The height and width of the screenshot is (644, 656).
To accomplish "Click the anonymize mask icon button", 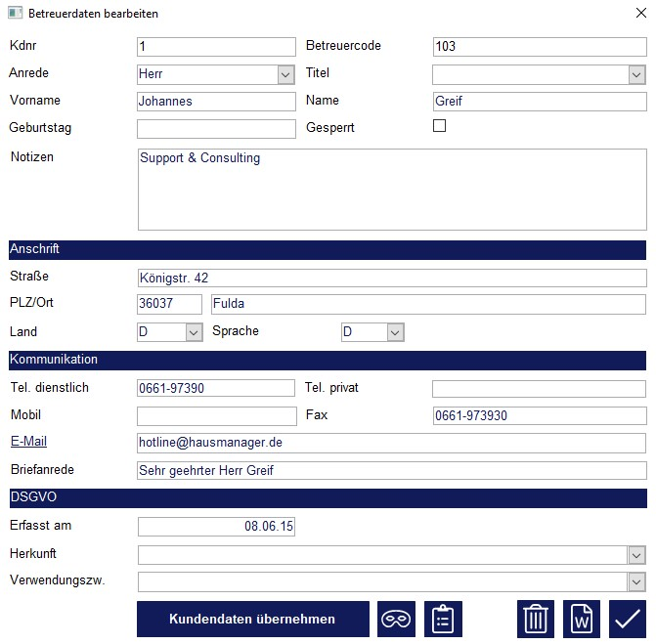I will [396, 620].
